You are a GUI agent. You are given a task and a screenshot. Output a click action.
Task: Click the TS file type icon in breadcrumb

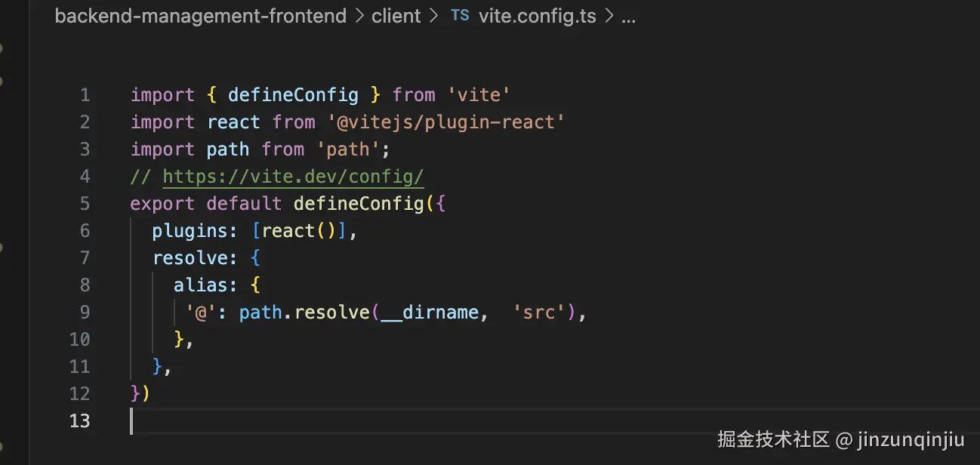pos(461,16)
